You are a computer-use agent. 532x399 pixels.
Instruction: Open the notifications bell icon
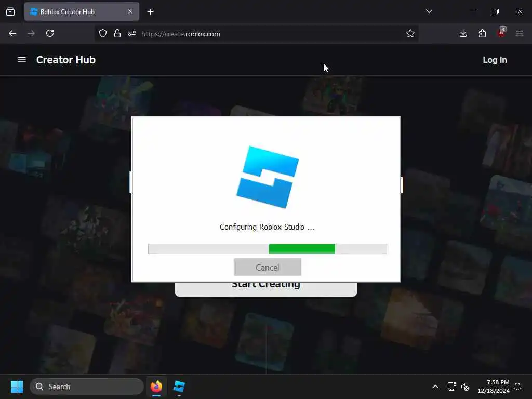pos(518,387)
